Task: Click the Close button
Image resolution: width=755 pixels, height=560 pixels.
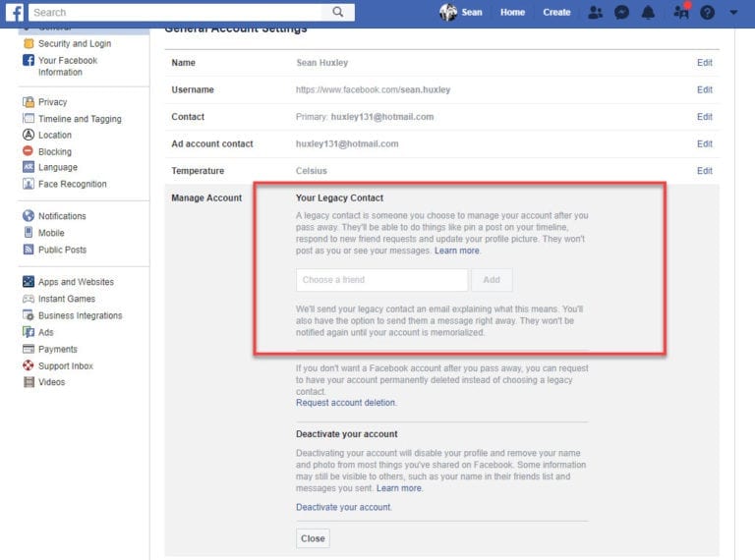Action: coord(313,538)
